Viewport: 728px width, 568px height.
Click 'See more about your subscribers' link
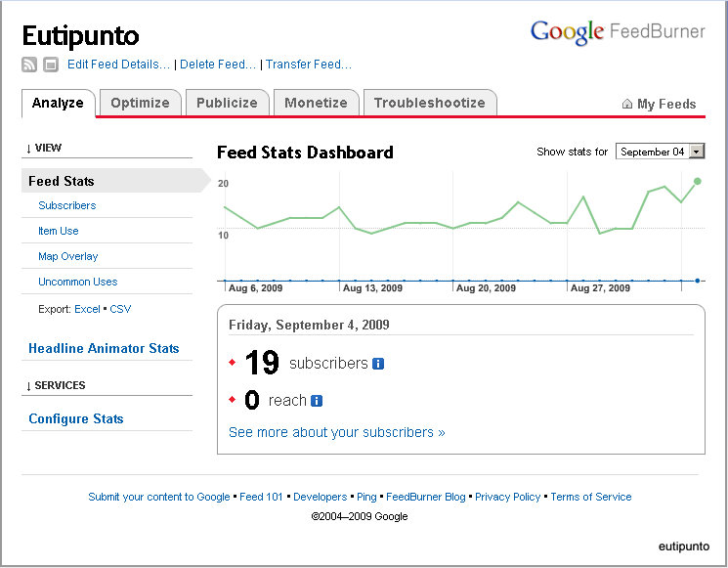pos(336,432)
